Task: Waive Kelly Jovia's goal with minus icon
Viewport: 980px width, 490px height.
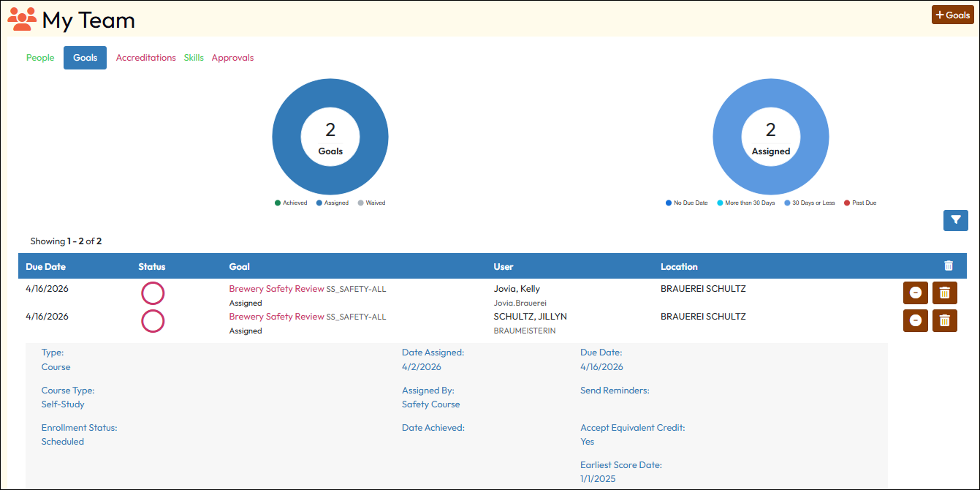Action: click(915, 293)
